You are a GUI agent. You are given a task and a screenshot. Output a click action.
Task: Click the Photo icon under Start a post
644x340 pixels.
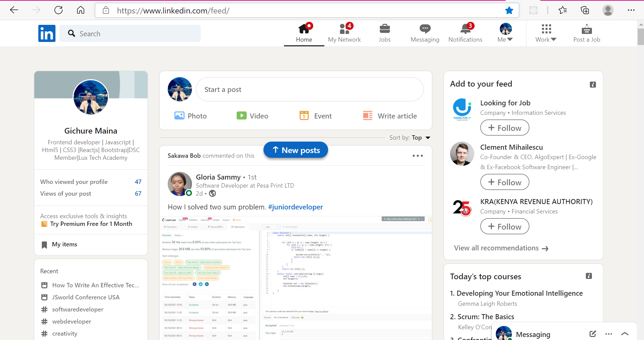(x=179, y=116)
